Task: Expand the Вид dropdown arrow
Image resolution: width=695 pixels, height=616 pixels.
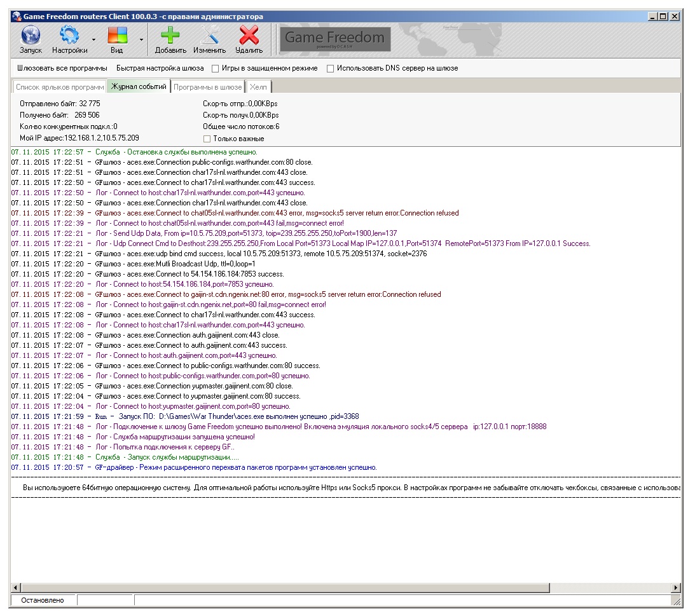Action: [141, 39]
